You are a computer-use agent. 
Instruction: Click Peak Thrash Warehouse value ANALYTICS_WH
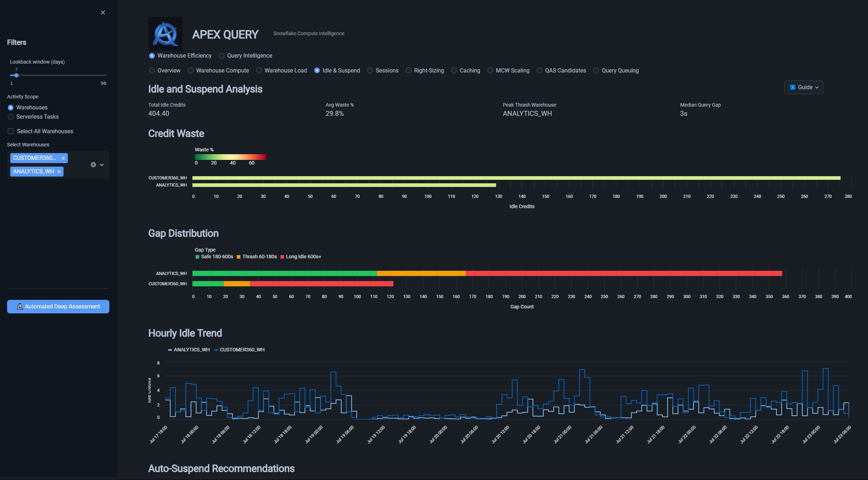527,114
